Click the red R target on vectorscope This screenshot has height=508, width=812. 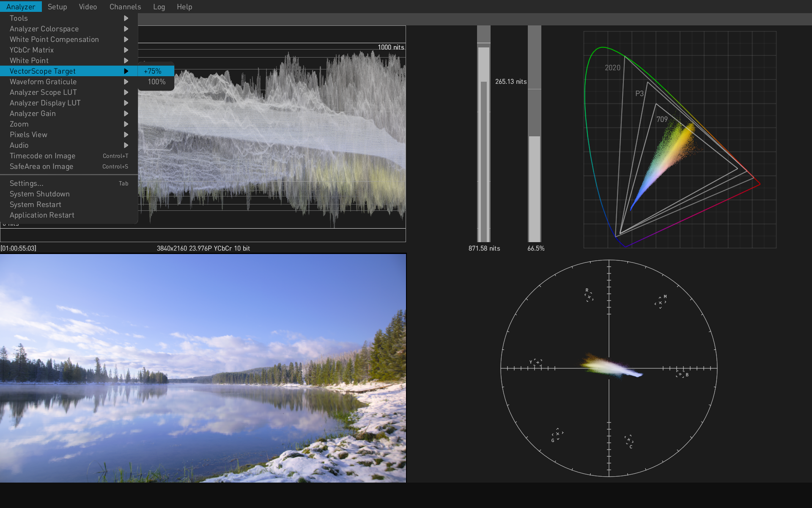tap(589, 296)
